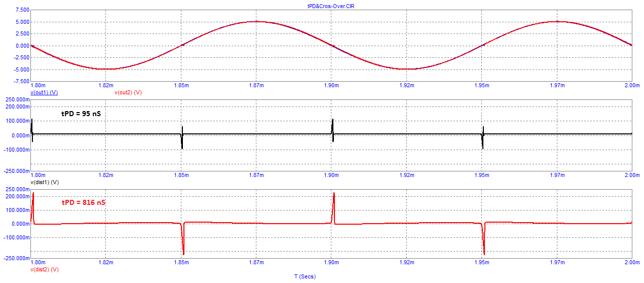Click -100.000m y-axis value of dist1 plot
This screenshot has height=283, width=644.
click(16, 150)
